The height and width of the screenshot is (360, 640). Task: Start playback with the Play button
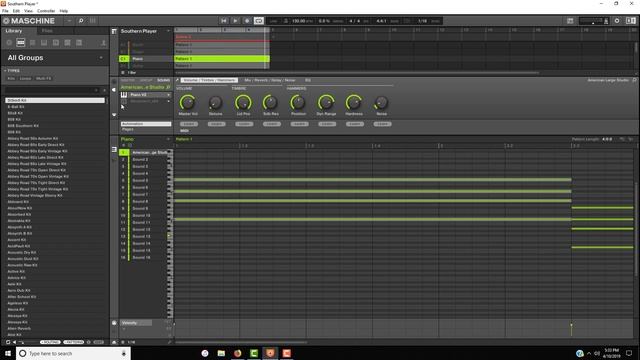tap(236, 21)
